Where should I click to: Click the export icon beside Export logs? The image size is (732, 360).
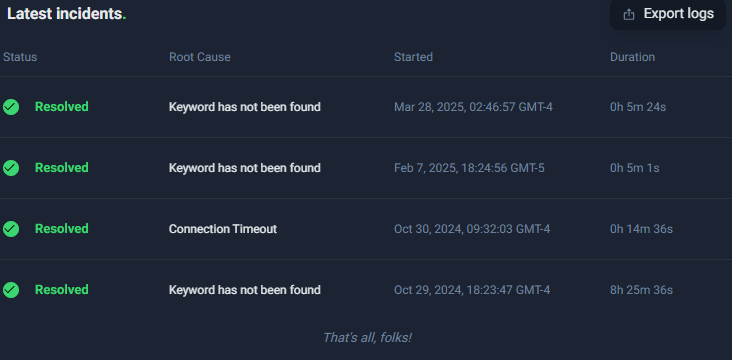(x=629, y=14)
